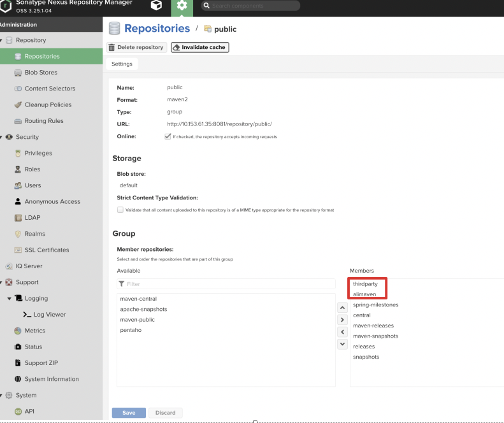Open System Information globe icon

(18, 379)
